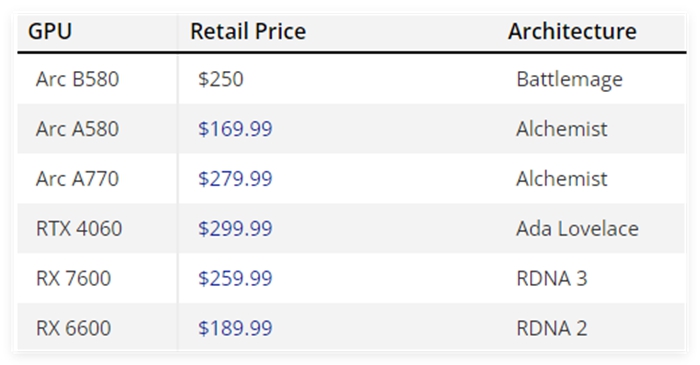Click the Retail Price column header

(x=248, y=31)
